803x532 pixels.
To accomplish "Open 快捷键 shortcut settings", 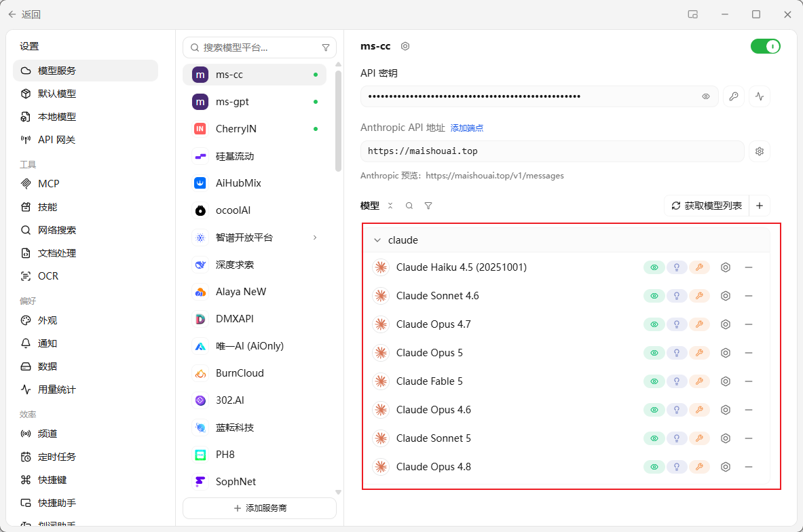I will [x=86, y=480].
